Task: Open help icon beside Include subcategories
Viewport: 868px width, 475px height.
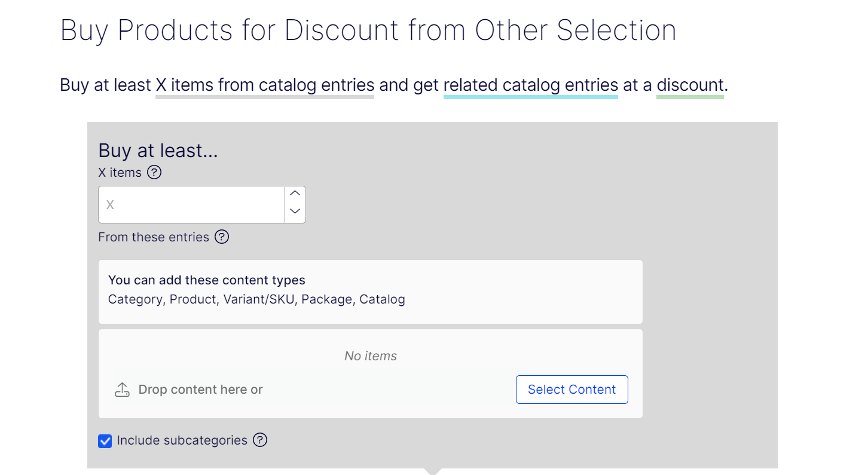Action: (x=260, y=440)
